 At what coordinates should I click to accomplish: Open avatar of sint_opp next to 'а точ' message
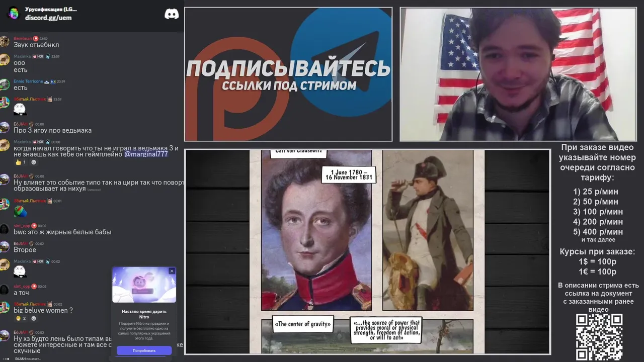[5, 290]
